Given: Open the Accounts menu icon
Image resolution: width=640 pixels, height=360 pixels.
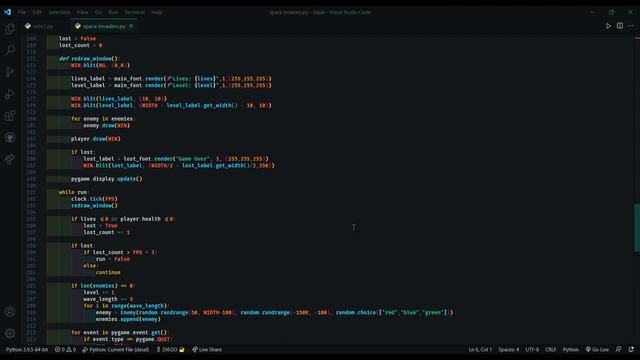Looking at the screenshot, I should [10, 312].
